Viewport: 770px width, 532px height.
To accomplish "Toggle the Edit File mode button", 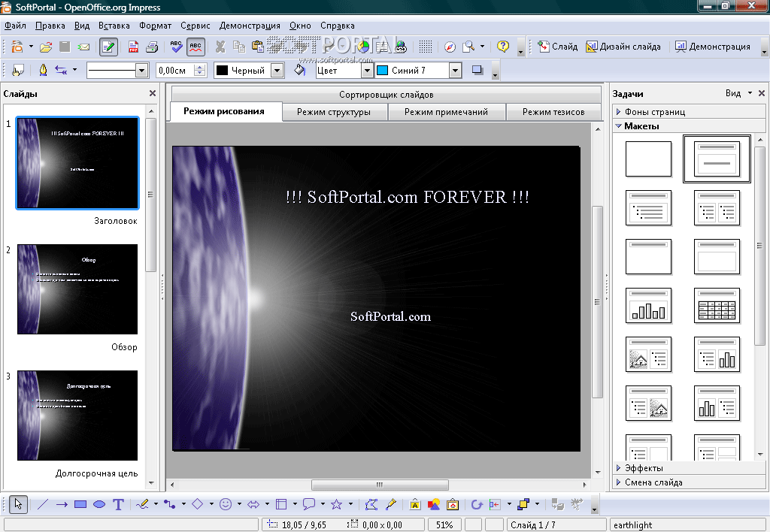I will click(108, 47).
